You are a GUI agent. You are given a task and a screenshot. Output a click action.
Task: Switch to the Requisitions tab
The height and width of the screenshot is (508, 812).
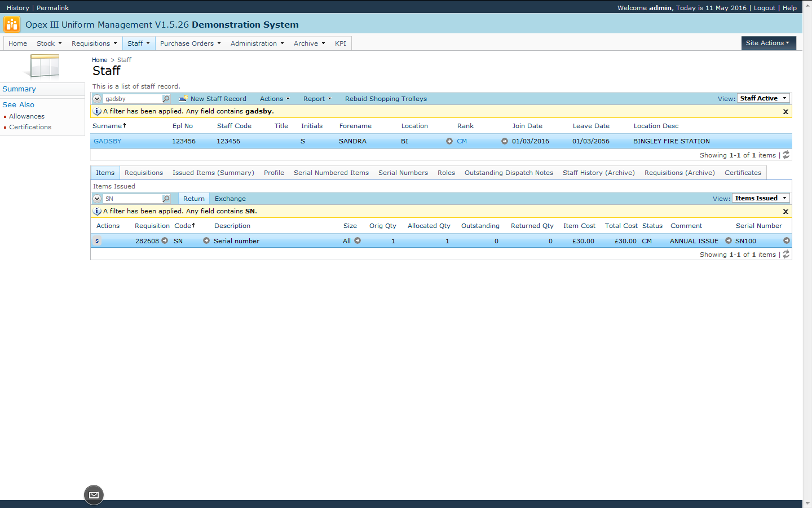[x=144, y=173]
